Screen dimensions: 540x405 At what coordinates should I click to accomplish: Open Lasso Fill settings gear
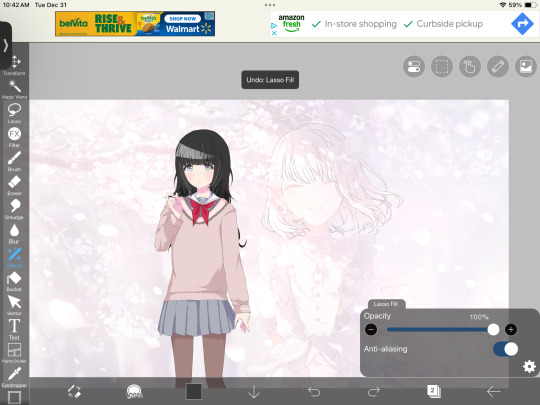coord(529,366)
